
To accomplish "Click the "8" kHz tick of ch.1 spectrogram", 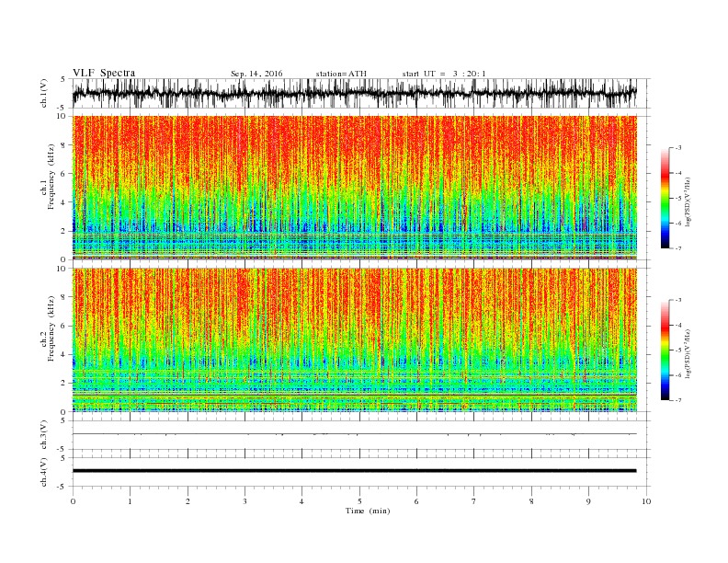I will pyautogui.click(x=63, y=145).
